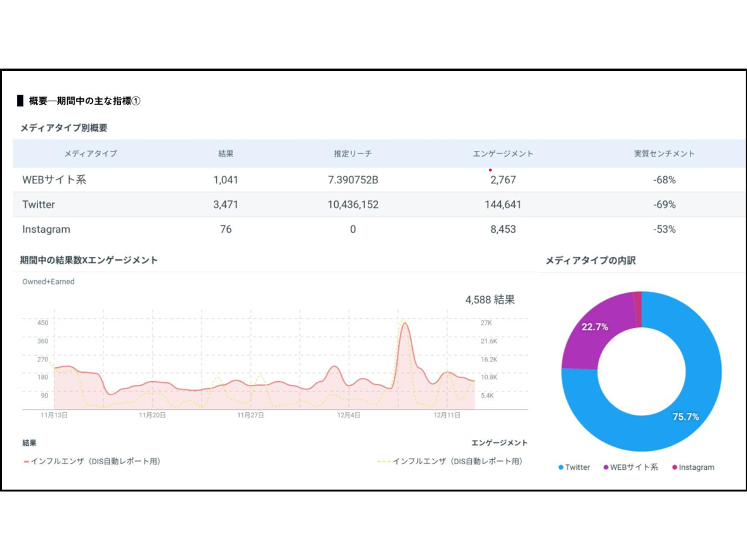The width and height of the screenshot is (747, 560).
Task: Sort by the メディアタイプ column header
Action: click(x=90, y=154)
